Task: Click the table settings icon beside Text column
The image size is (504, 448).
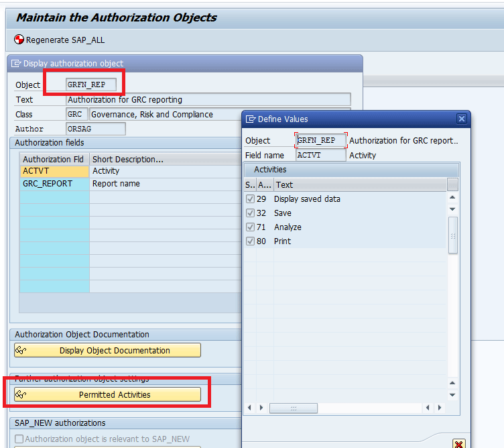Action: pos(453,184)
